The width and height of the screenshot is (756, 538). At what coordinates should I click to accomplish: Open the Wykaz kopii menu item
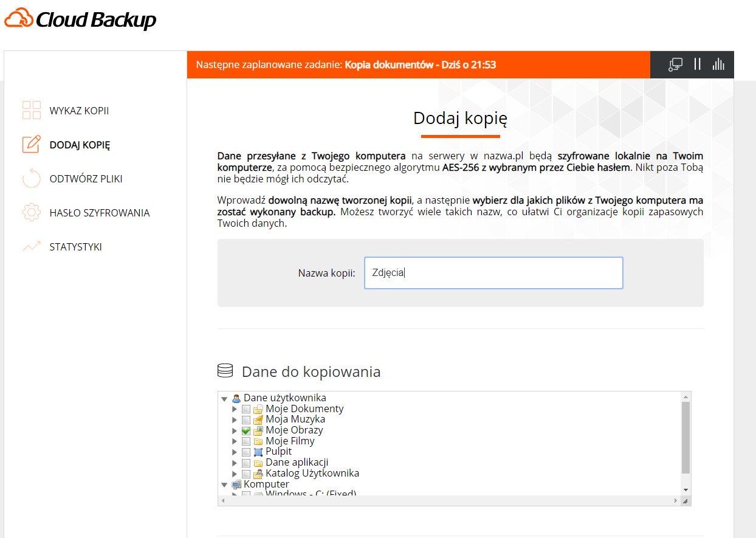tap(79, 111)
